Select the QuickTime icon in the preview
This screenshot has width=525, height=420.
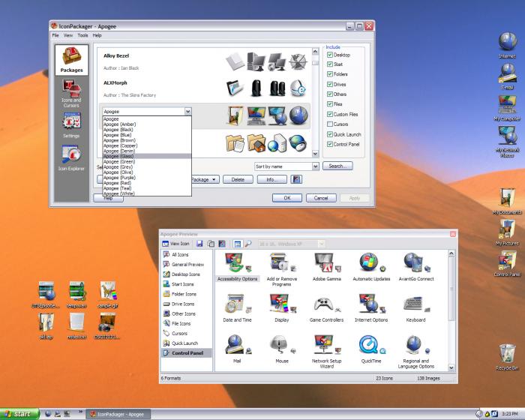[x=371, y=349]
